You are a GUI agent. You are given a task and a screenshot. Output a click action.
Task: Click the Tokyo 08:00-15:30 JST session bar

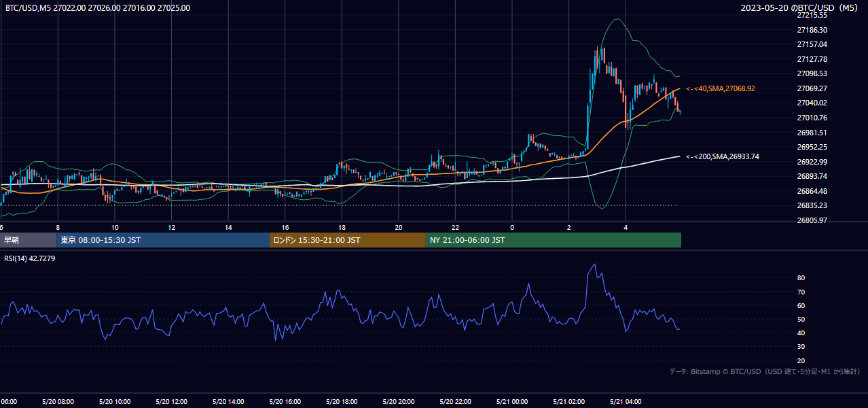pos(163,240)
